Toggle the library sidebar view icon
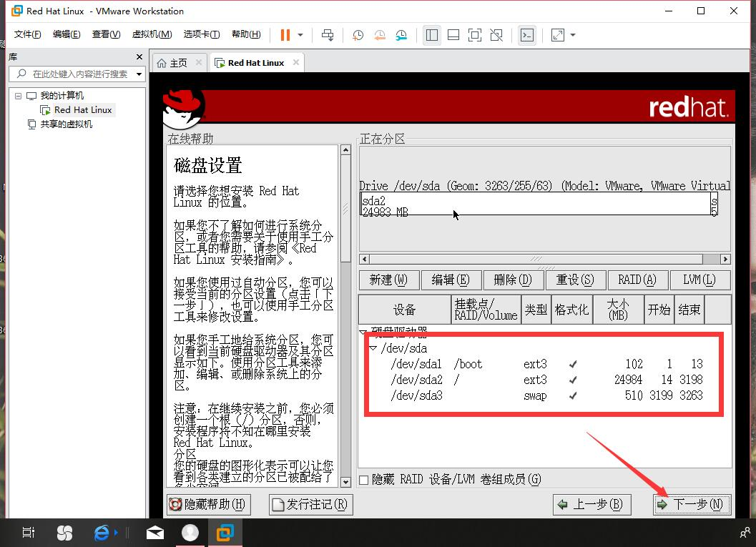 click(x=431, y=35)
